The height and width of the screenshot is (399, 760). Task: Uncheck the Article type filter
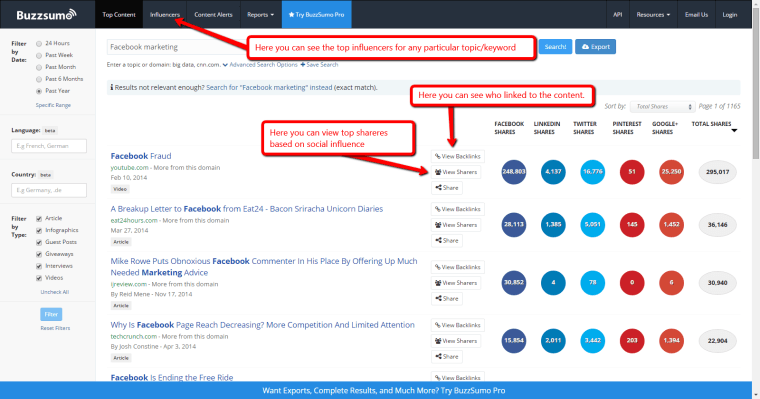coord(39,219)
